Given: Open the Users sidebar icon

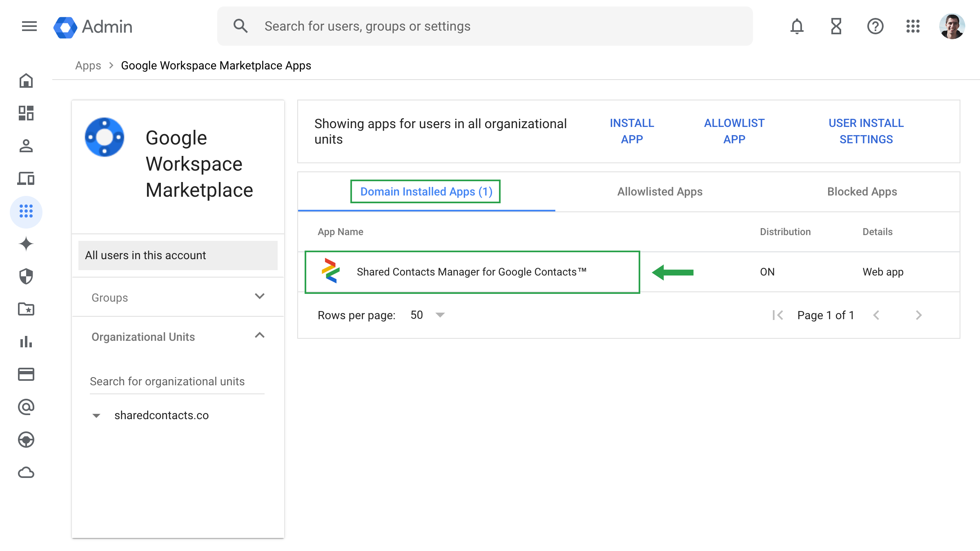Looking at the screenshot, I should (x=26, y=146).
